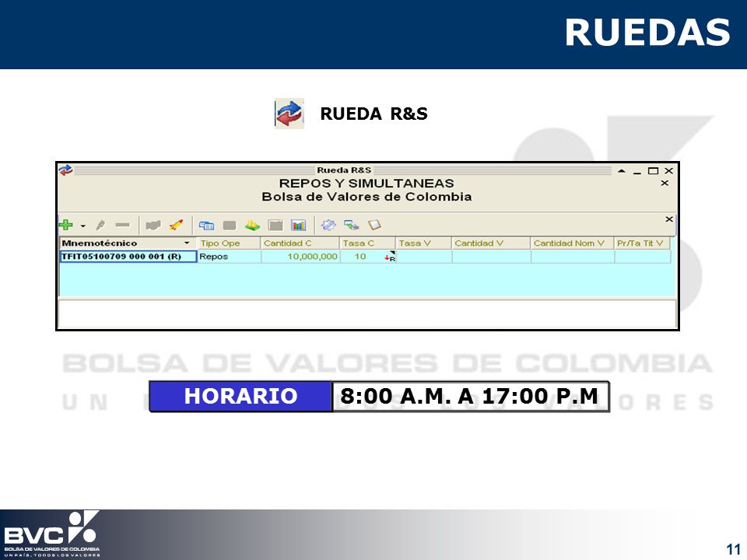Click the blue windows list icon
Screen dimensions: 747x560
206,226
